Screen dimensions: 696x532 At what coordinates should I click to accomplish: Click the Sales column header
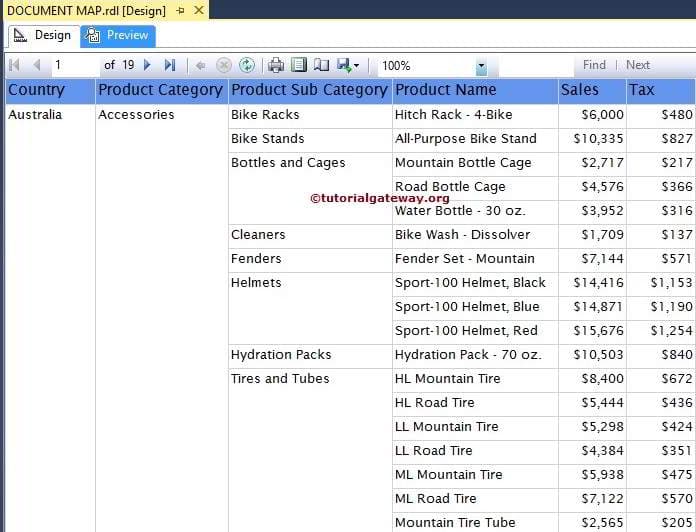coord(592,91)
